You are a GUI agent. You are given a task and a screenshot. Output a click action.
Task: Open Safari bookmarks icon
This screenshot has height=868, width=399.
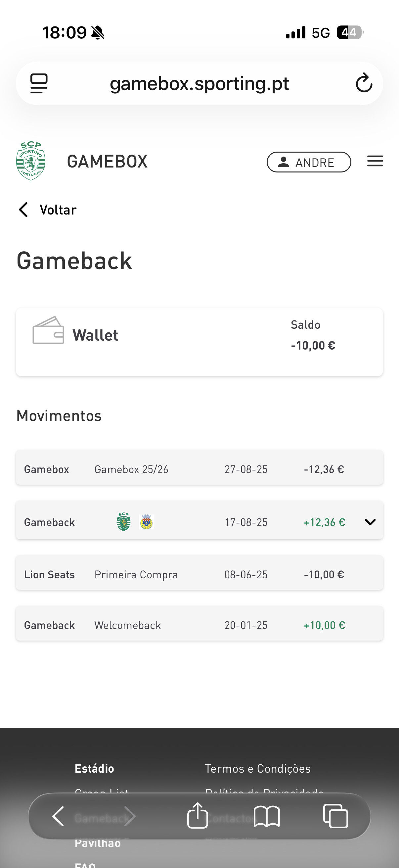tap(267, 816)
